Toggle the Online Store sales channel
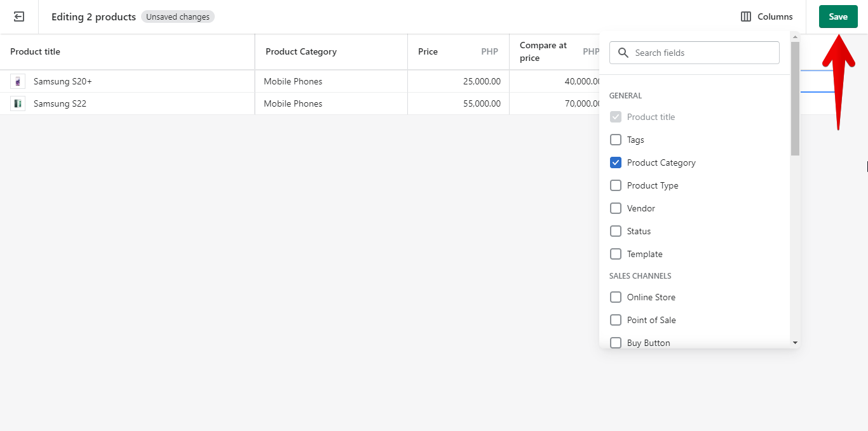The height and width of the screenshot is (431, 868). pyautogui.click(x=616, y=297)
